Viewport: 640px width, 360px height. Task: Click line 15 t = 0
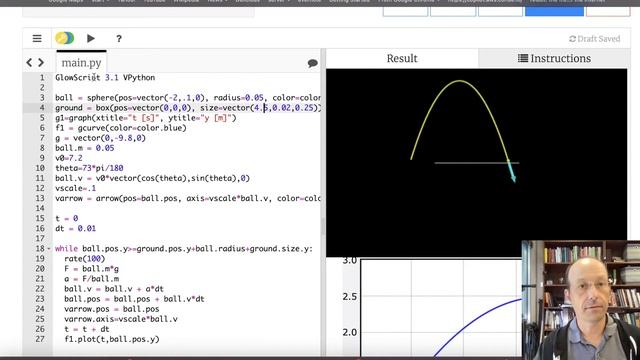tap(67, 218)
